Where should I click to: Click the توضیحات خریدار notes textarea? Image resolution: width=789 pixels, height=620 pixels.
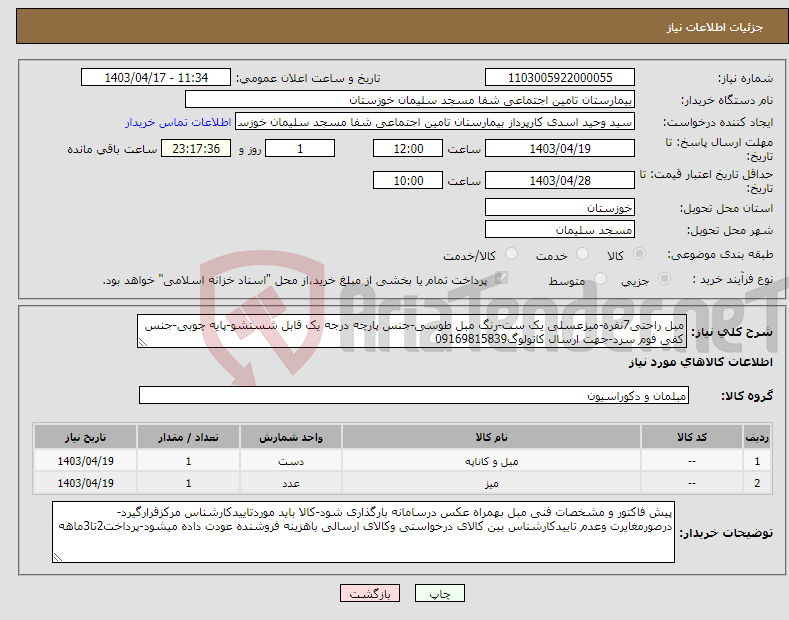pyautogui.click(x=363, y=532)
